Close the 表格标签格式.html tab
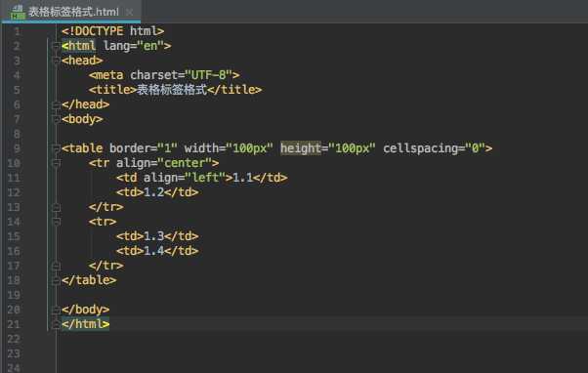Screen dimensions: 588x373 [130, 13]
